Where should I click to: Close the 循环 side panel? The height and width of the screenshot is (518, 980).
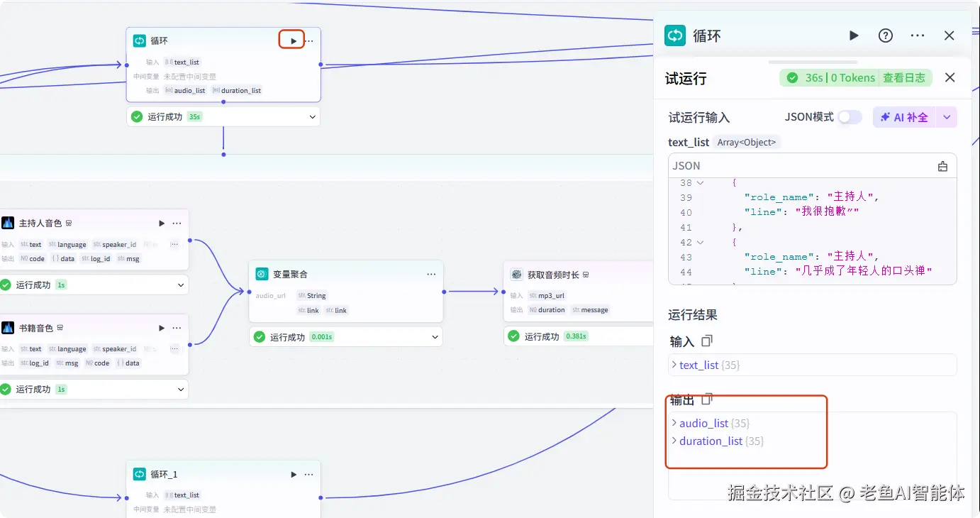(x=950, y=35)
